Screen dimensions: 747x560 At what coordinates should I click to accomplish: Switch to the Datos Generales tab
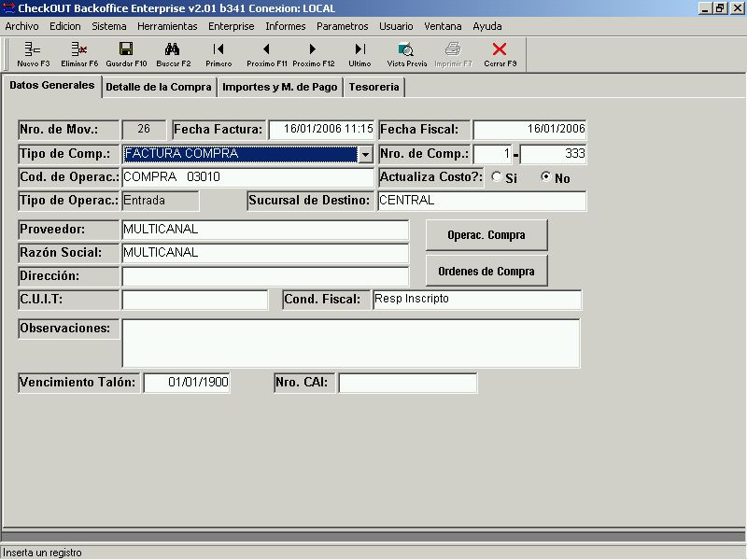52,85
